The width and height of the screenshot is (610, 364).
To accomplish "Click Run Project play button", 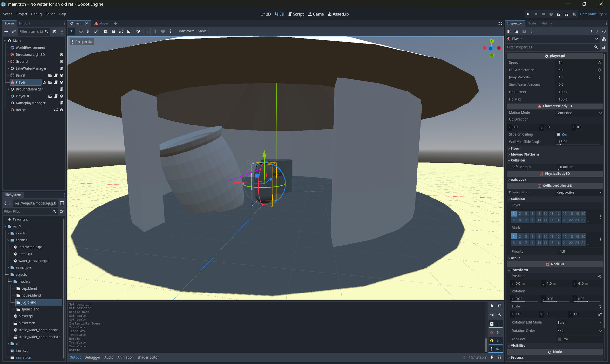I will click(528, 14).
